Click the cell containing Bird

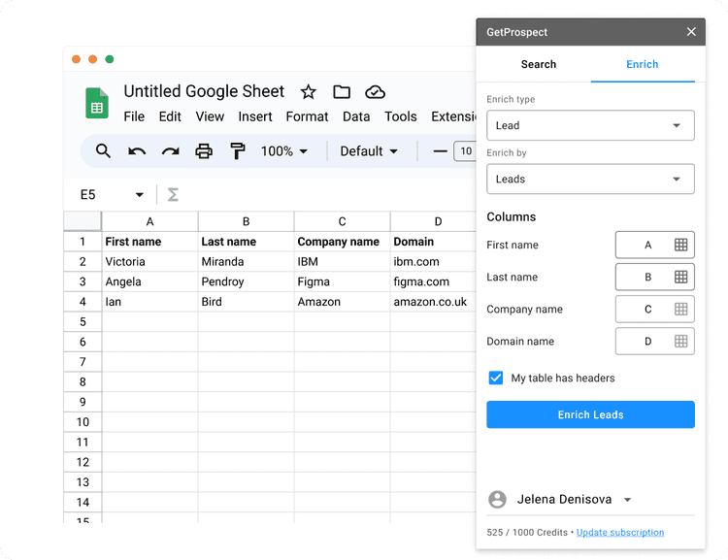(x=247, y=302)
